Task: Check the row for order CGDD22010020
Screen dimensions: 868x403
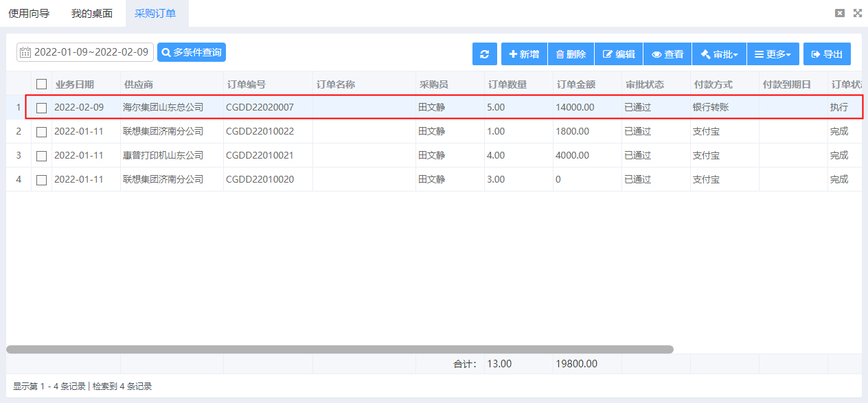Action: point(42,180)
